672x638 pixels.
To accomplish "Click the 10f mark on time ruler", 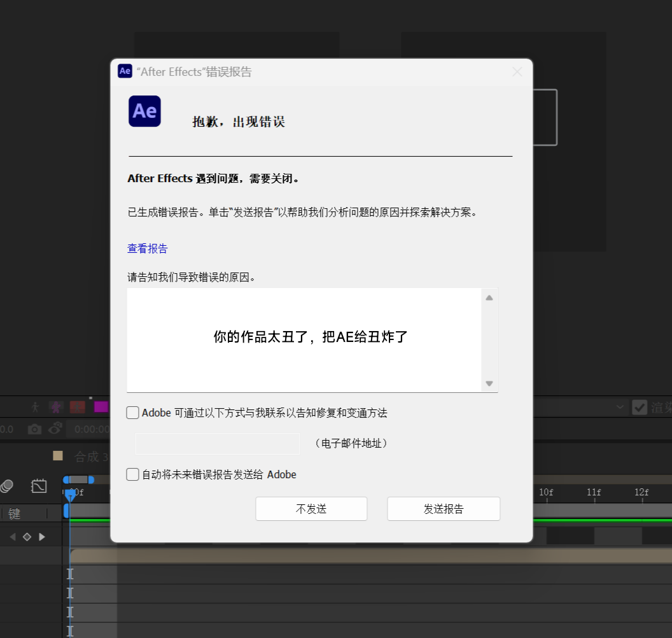I will 546,492.
